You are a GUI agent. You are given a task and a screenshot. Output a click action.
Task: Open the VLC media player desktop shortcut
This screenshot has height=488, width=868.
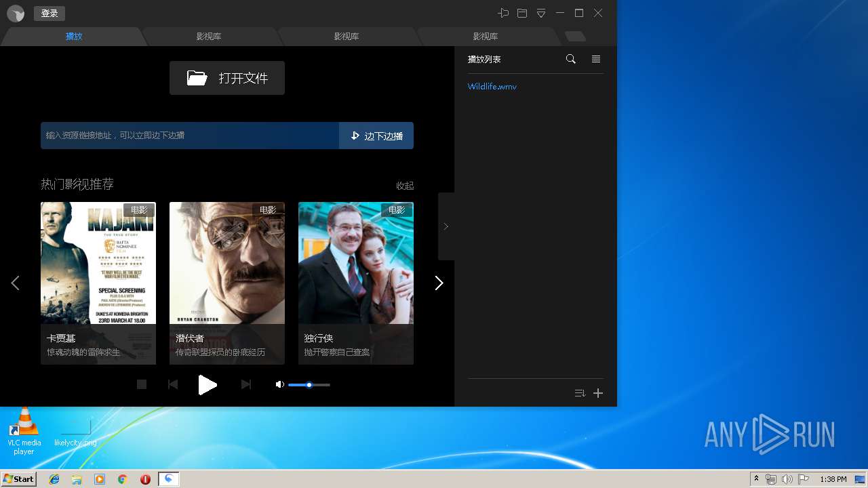(x=24, y=431)
